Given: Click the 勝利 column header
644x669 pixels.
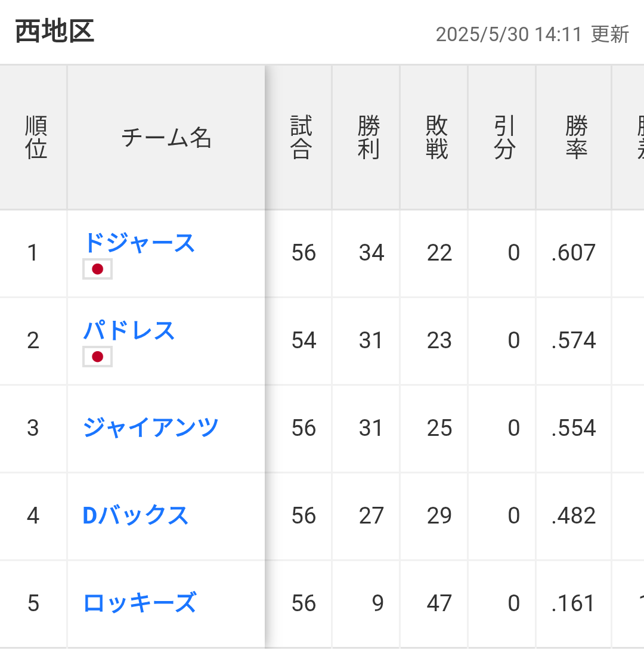Looking at the screenshot, I should (x=369, y=137).
